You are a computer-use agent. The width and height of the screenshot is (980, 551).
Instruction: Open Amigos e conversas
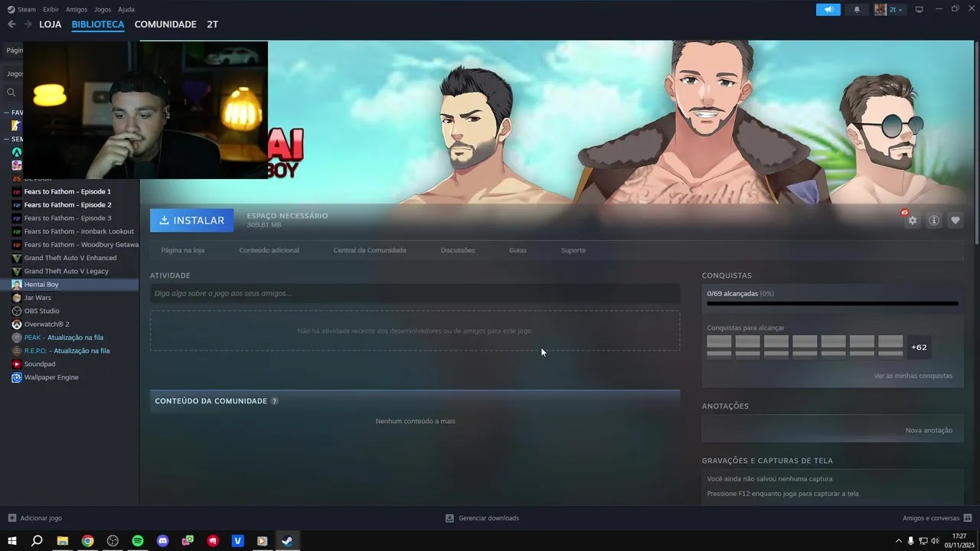click(937, 518)
